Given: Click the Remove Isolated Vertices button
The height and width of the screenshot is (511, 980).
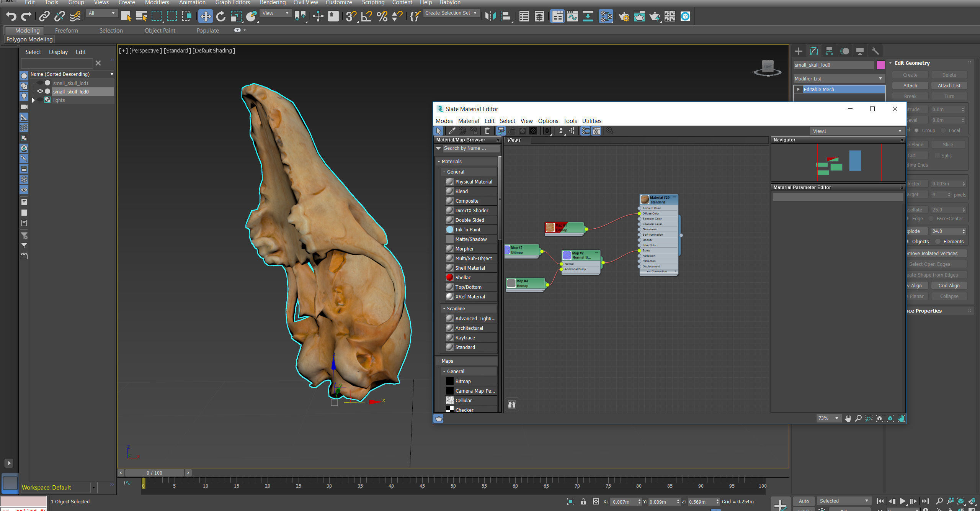Looking at the screenshot, I should (x=936, y=254).
